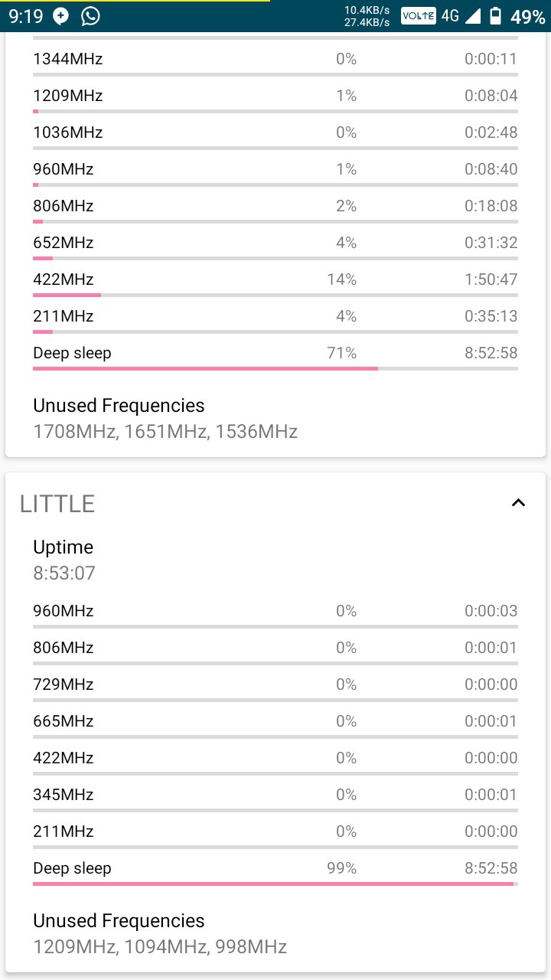Tap the VoLTE status icon

(418, 16)
